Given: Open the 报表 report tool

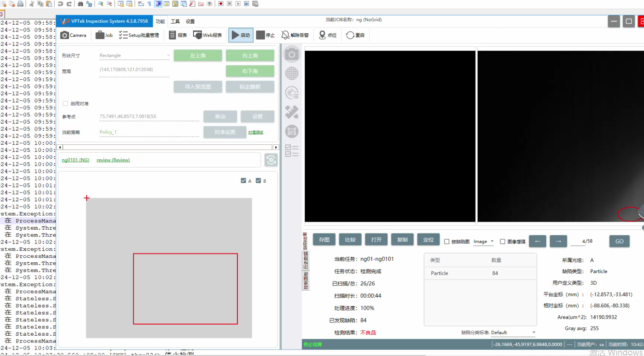Looking at the screenshot, I should [x=178, y=35].
